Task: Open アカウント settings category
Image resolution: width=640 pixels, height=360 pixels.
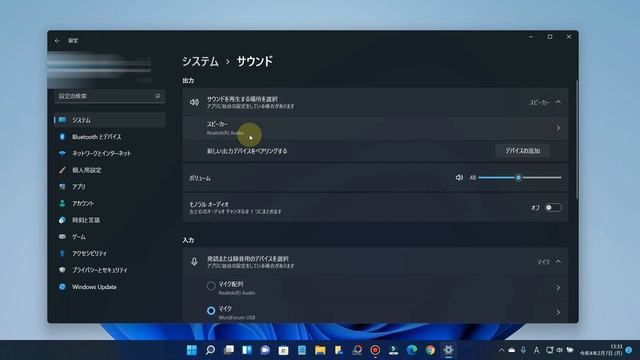Action: point(110,203)
